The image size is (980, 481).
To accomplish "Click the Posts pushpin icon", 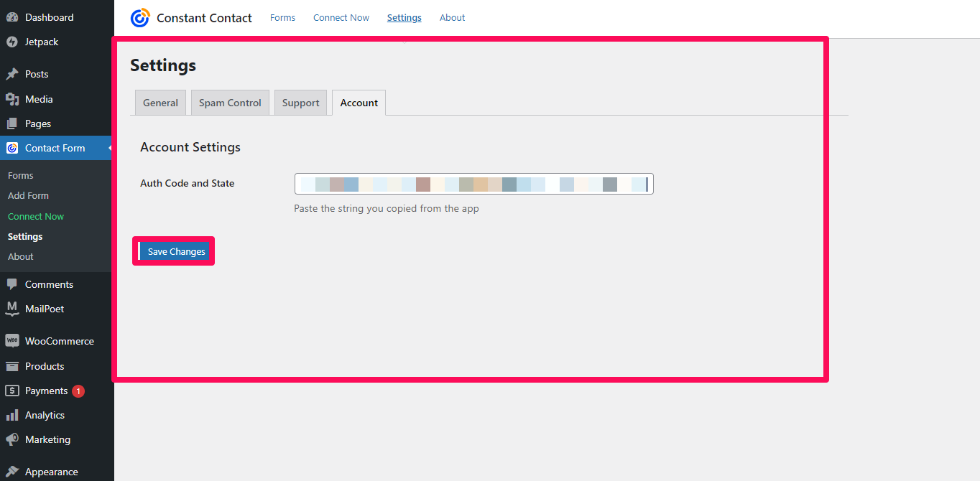I will pos(12,74).
